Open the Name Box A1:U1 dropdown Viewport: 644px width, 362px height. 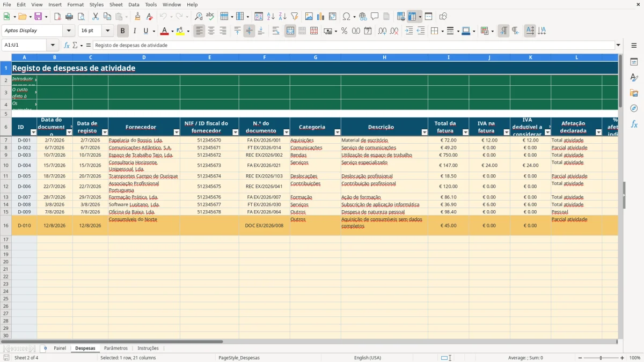[53, 45]
